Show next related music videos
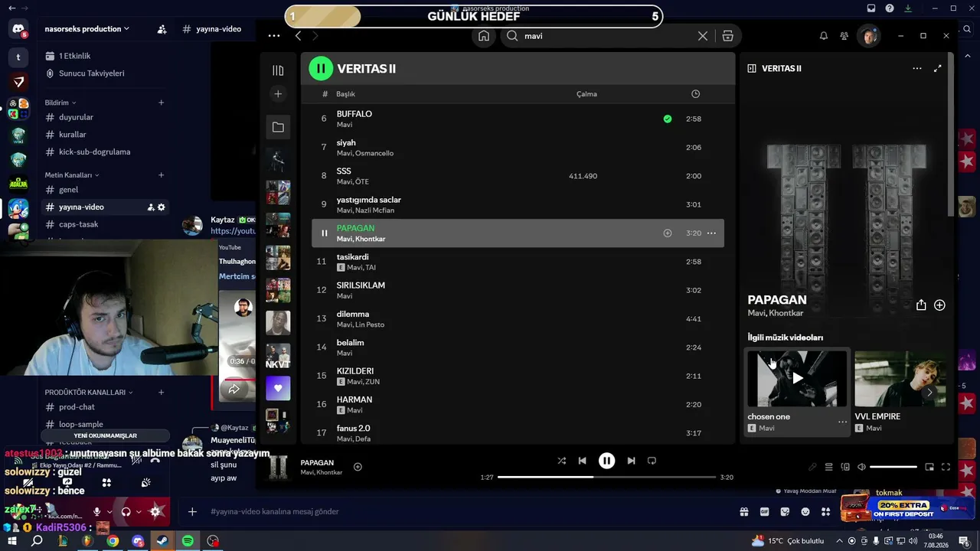The image size is (980, 551). pyautogui.click(x=929, y=393)
